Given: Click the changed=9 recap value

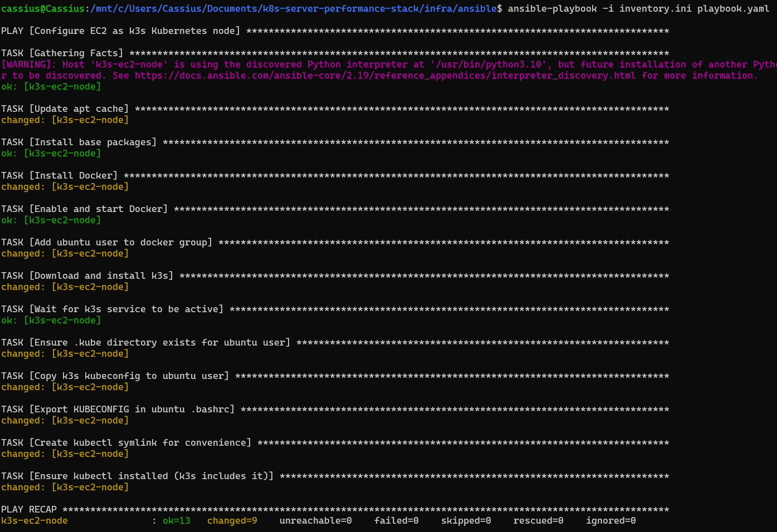Looking at the screenshot, I should click(x=232, y=521).
